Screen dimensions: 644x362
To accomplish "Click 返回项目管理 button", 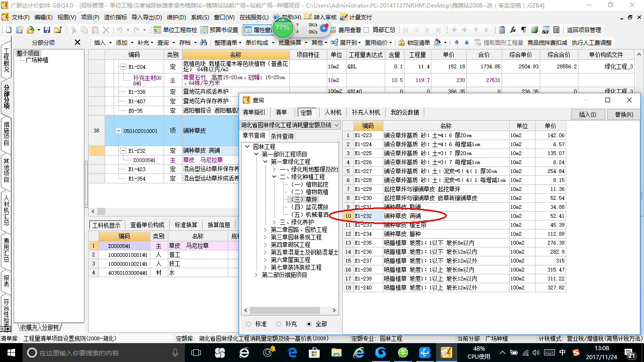I will coord(584,30).
